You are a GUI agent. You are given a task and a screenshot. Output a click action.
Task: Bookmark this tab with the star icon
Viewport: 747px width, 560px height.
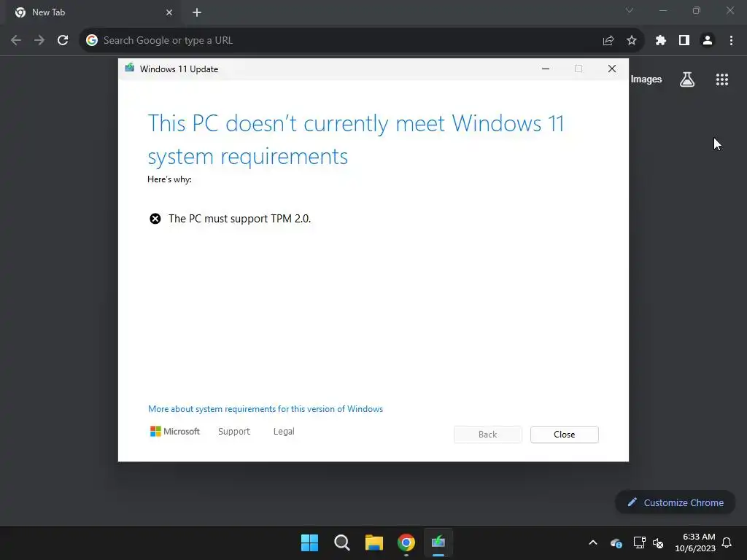point(632,41)
